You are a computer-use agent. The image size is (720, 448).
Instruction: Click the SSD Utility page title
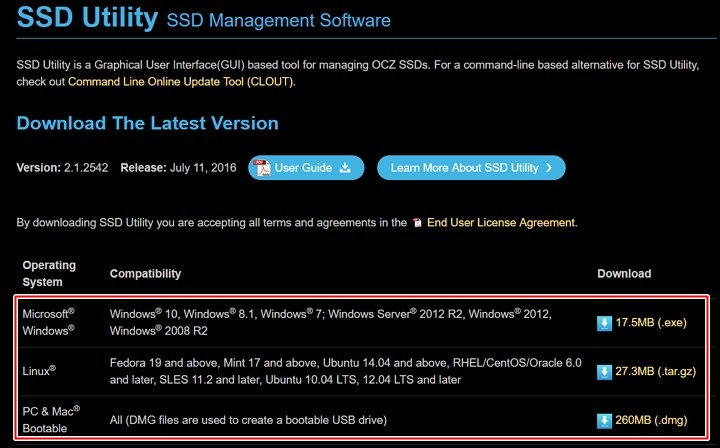coord(87,17)
